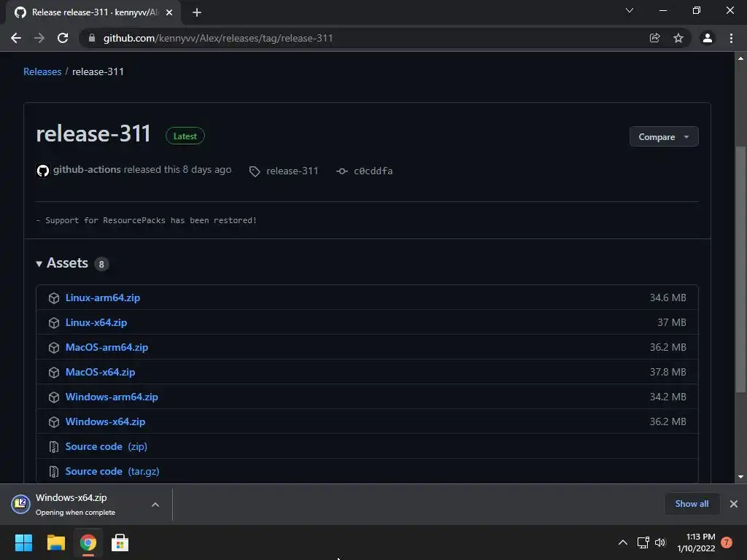Open the Chrome three-dot menu
This screenshot has width=747, height=560.
(731, 38)
